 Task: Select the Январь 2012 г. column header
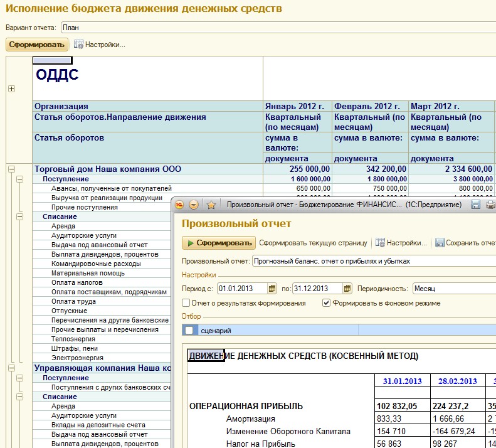298,106
